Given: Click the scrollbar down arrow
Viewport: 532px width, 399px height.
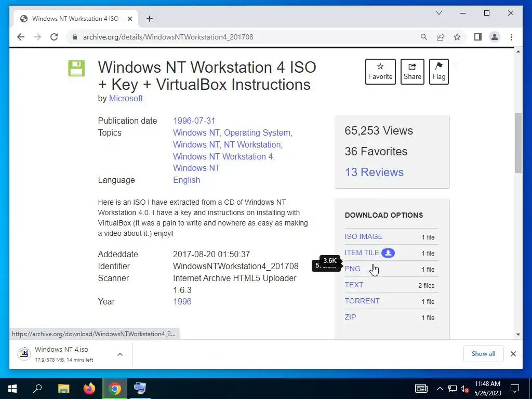Looking at the screenshot, I should click(518, 335).
